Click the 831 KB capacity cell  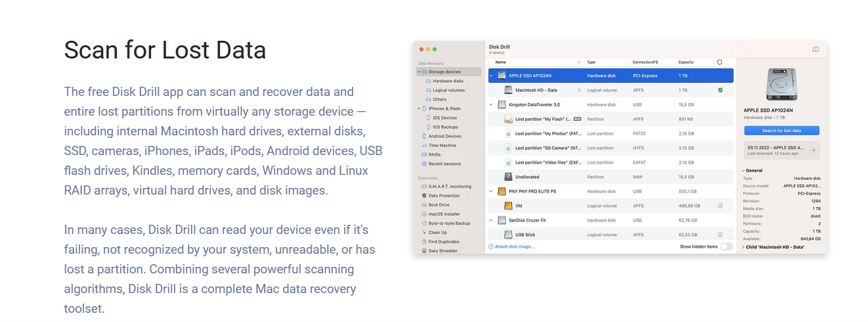(x=685, y=119)
